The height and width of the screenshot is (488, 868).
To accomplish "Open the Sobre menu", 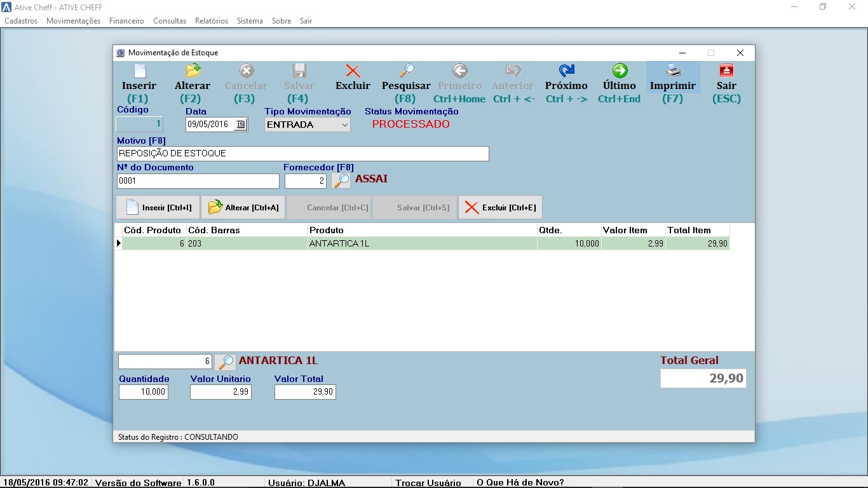I will click(281, 21).
